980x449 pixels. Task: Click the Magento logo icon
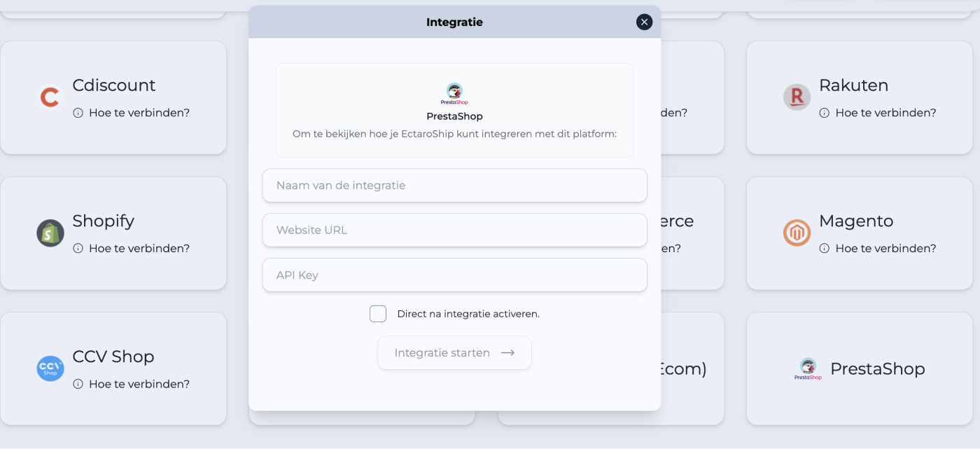pos(797,233)
